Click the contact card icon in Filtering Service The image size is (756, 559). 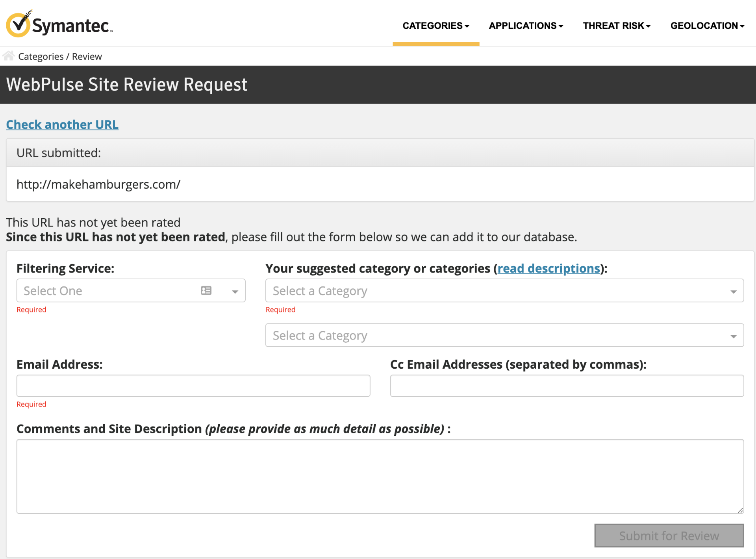tap(206, 291)
